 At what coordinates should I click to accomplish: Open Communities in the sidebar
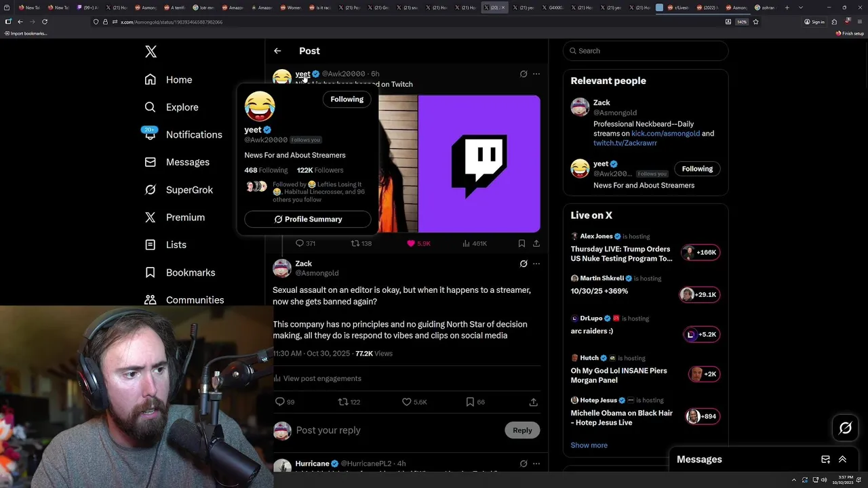tap(184, 300)
